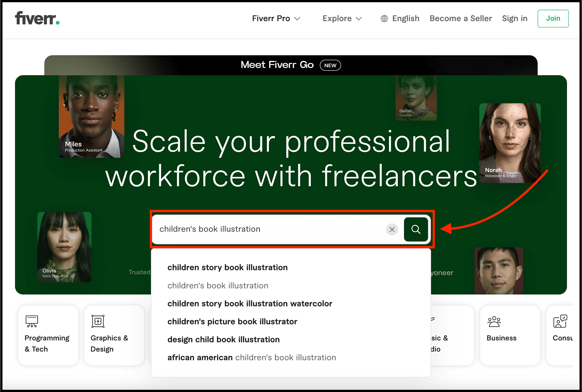Image resolution: width=582 pixels, height=392 pixels.
Task: Open the Business category people icon
Action: [x=494, y=321]
